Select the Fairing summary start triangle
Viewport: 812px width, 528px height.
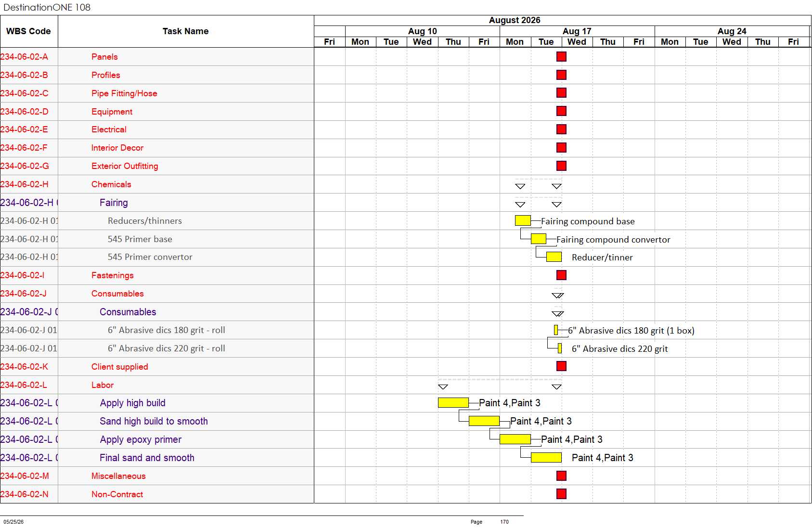[x=520, y=205]
